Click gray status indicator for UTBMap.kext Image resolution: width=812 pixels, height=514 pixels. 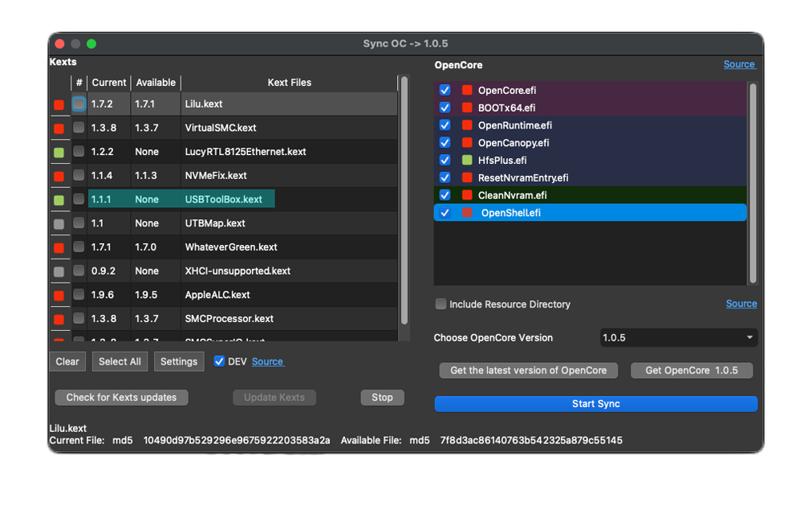(x=59, y=224)
